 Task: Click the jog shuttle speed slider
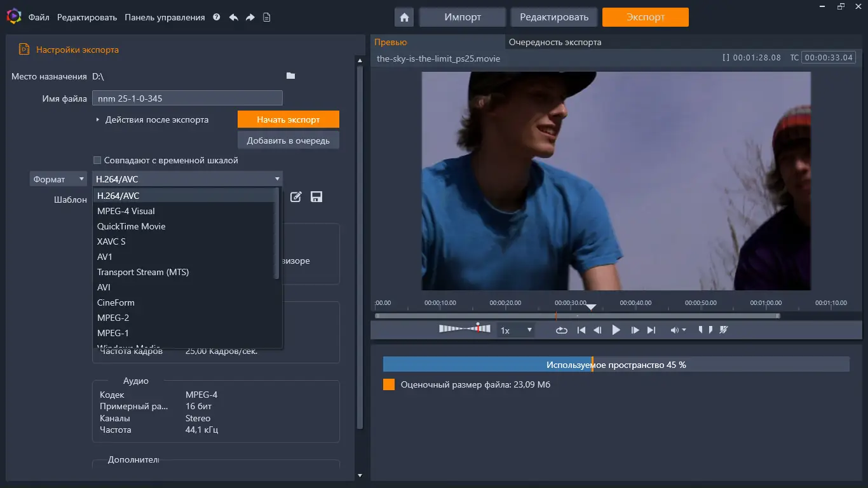point(466,329)
